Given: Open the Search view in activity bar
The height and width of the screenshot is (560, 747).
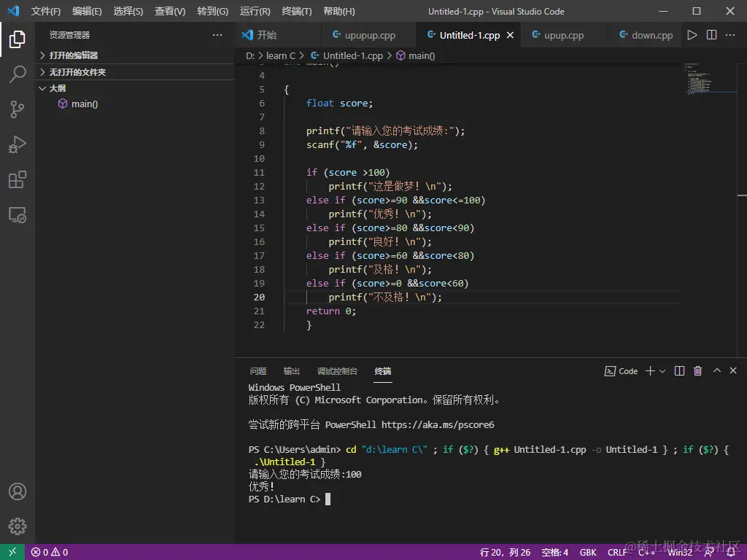Looking at the screenshot, I should 18,74.
